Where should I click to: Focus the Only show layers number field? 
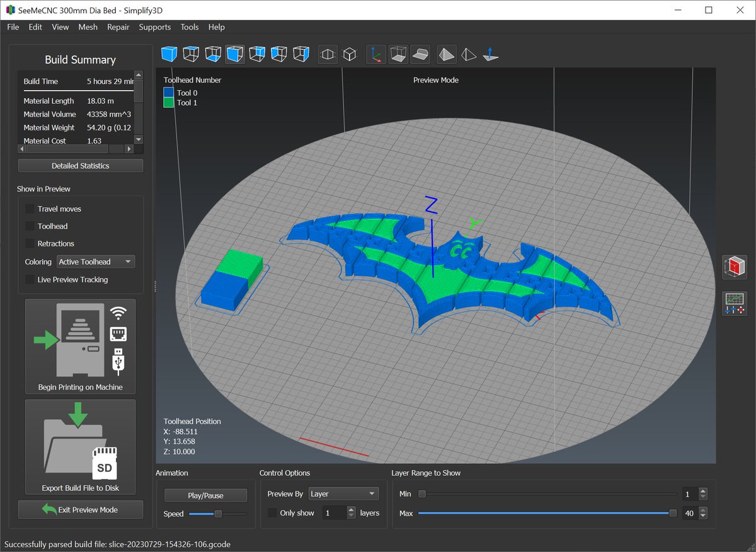[335, 513]
